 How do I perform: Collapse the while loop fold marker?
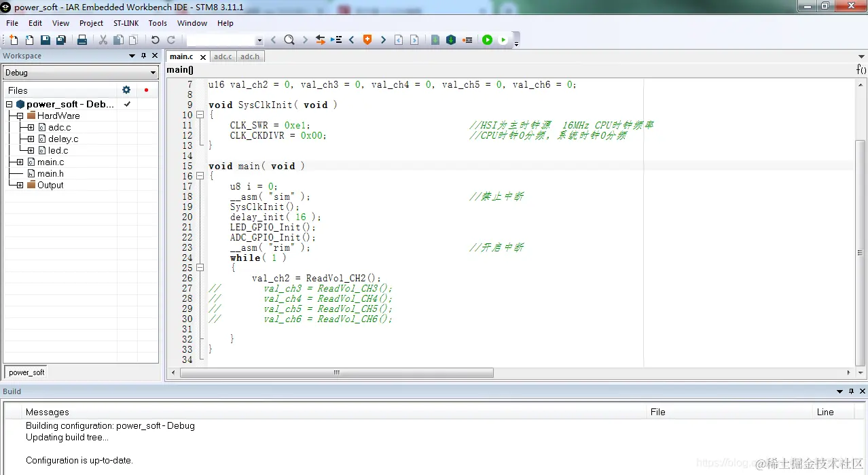point(200,268)
